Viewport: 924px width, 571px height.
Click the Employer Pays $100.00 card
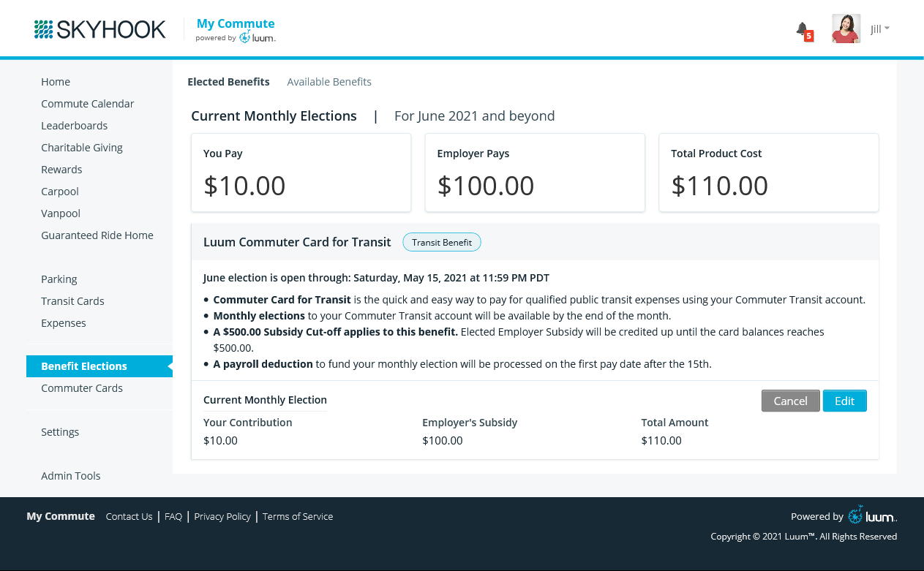(x=535, y=173)
